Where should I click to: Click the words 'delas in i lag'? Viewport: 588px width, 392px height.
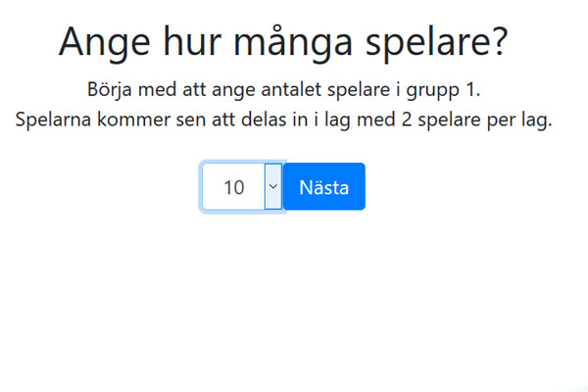click(296, 121)
